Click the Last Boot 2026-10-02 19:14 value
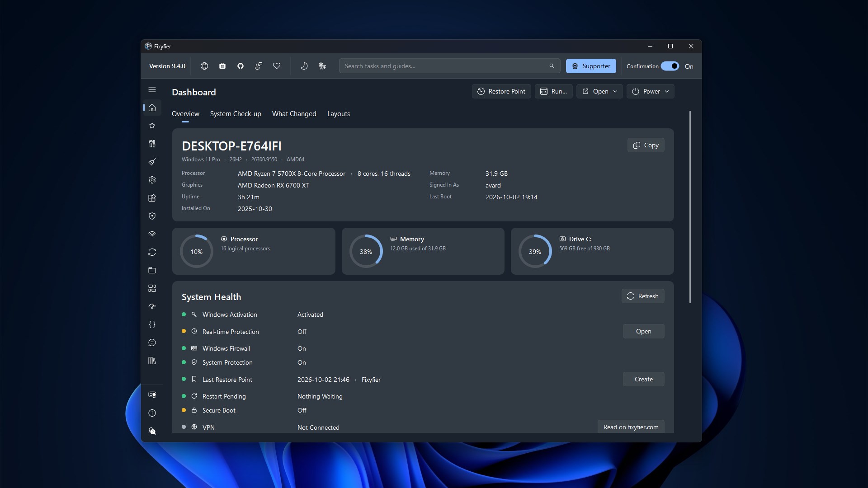 coord(511,197)
